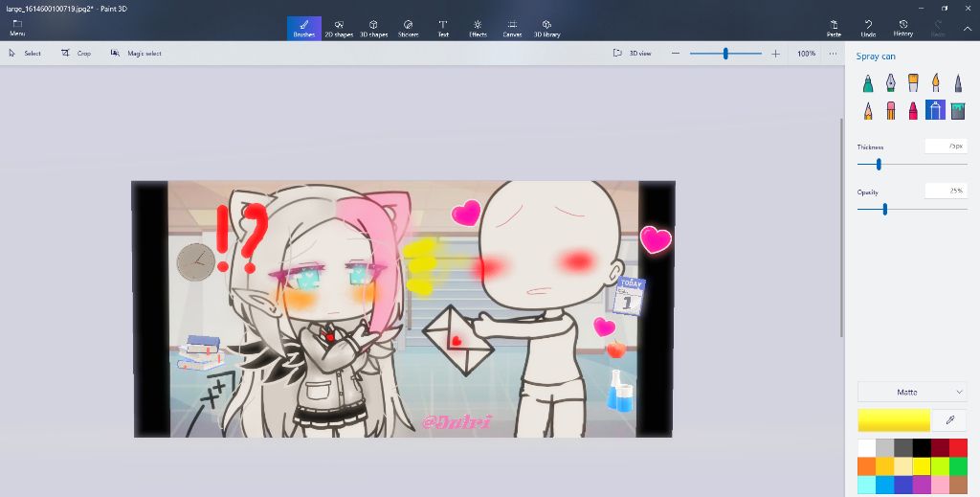Collapse the top ribbon with the chevron

(967, 28)
